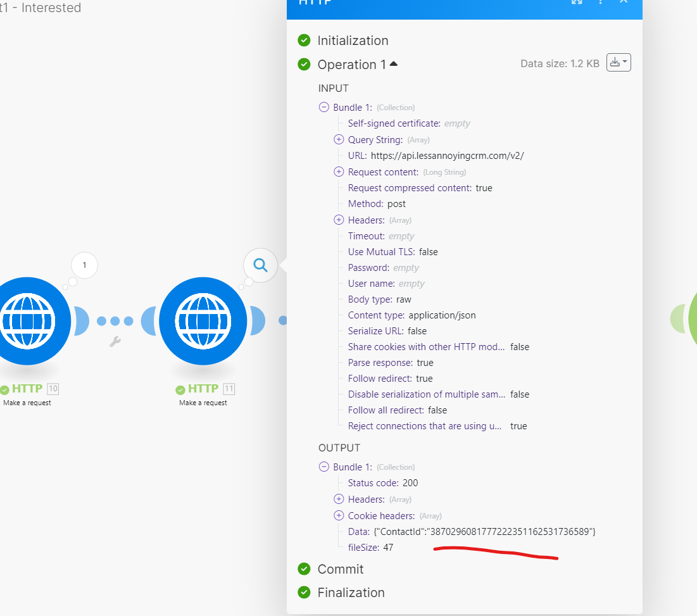Open the download output bundles dropdown
This screenshot has height=616, width=697.
(x=619, y=63)
